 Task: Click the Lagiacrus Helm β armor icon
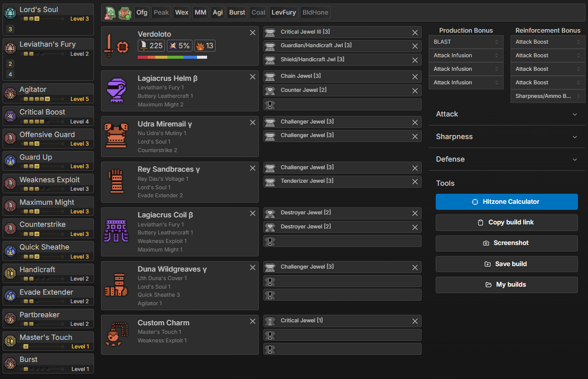117,90
